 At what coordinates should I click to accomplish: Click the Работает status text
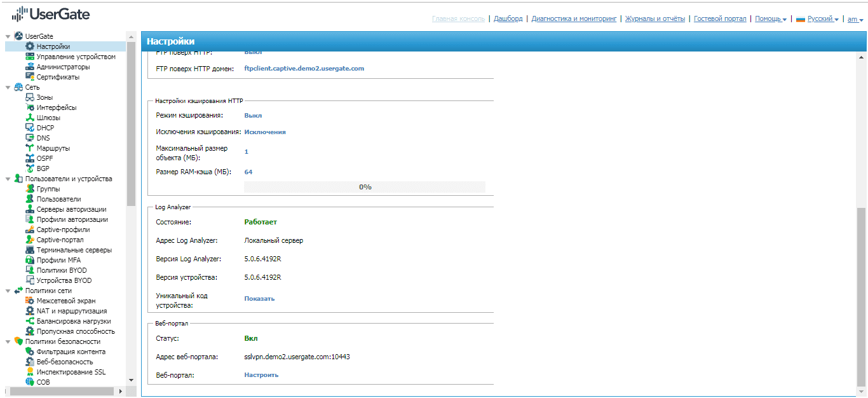(x=261, y=223)
